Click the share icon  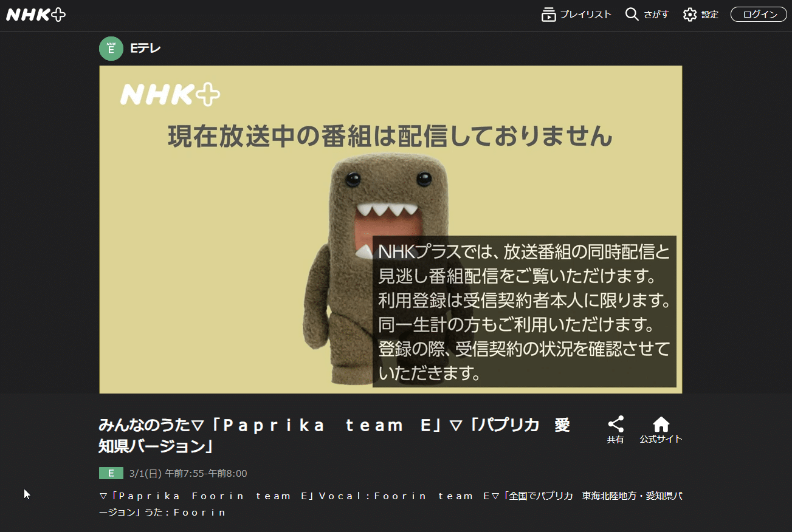pyautogui.click(x=616, y=424)
